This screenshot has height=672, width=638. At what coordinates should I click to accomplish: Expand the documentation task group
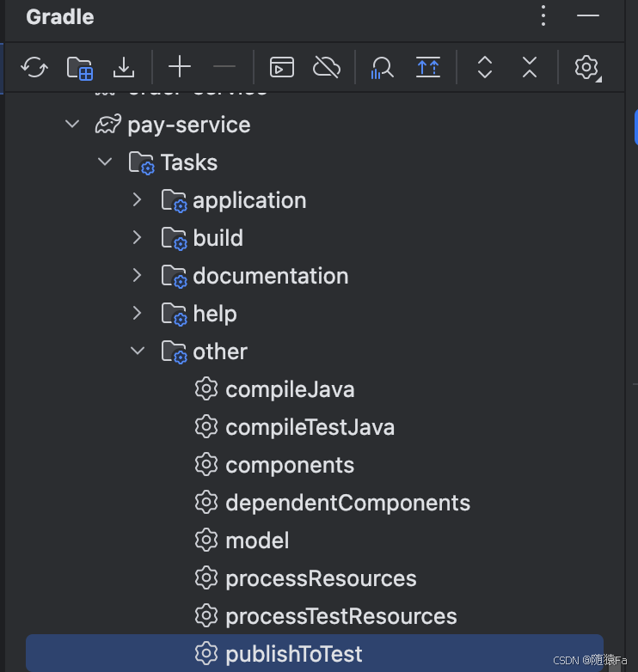pos(138,275)
